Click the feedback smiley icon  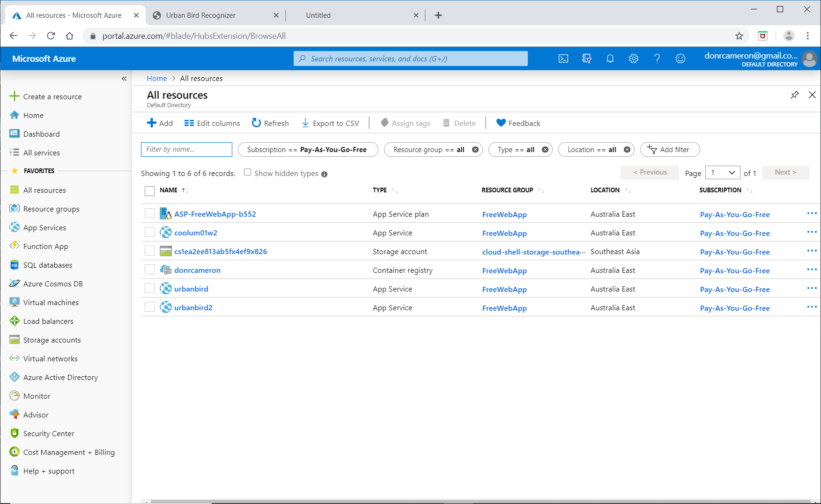point(680,58)
